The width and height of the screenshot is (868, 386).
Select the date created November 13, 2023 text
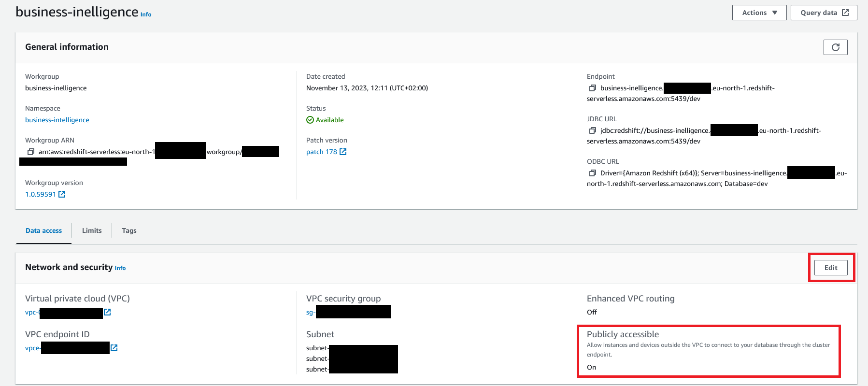367,88
